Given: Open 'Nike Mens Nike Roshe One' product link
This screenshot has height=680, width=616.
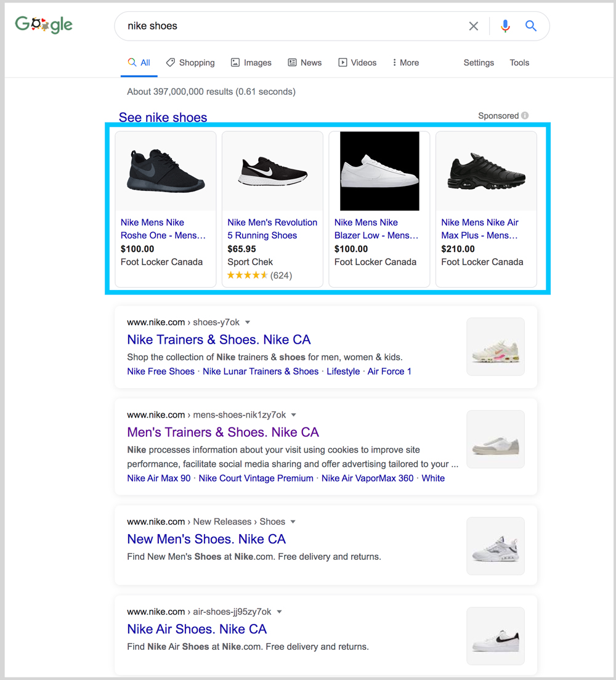Looking at the screenshot, I should click(x=163, y=229).
